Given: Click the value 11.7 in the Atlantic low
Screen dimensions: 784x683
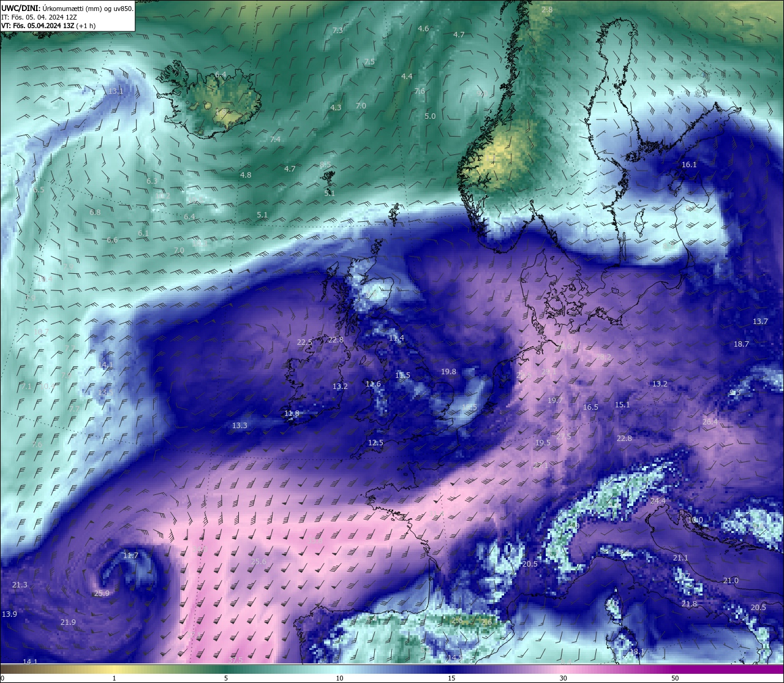Looking at the screenshot, I should click(x=130, y=556).
